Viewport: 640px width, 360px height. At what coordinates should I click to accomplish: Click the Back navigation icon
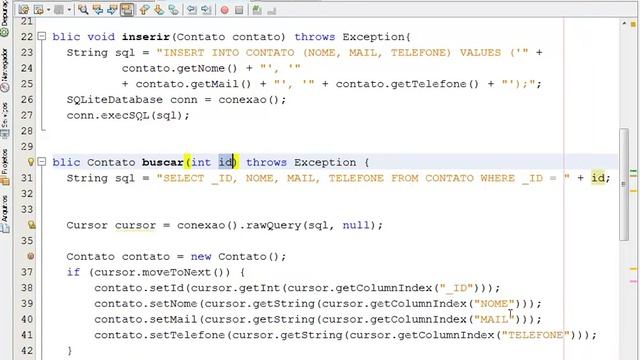pyautogui.click(x=39, y=9)
